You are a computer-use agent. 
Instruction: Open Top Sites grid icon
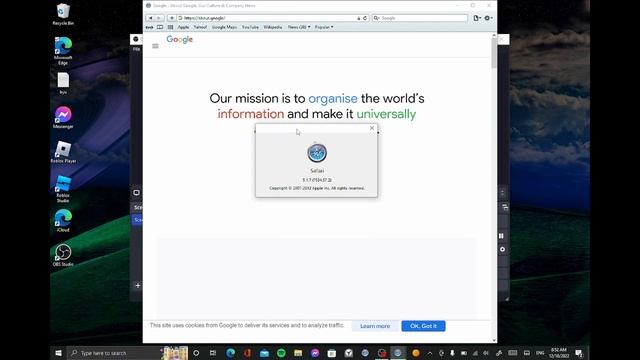click(x=170, y=27)
